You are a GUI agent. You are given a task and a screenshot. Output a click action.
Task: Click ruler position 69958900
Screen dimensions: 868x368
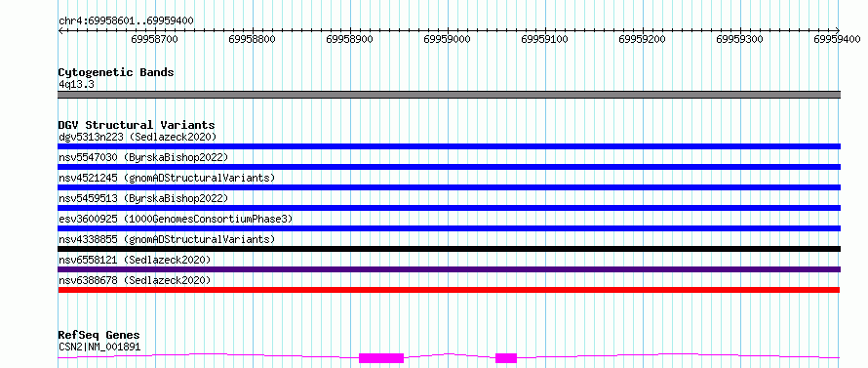click(x=350, y=39)
